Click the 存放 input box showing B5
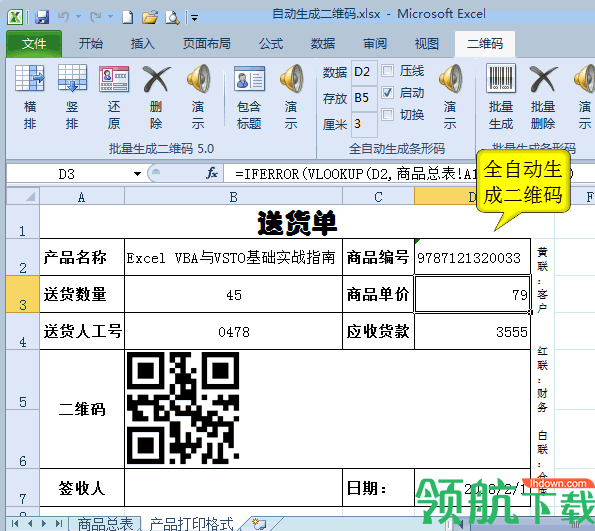The image size is (595, 531). 364,98
